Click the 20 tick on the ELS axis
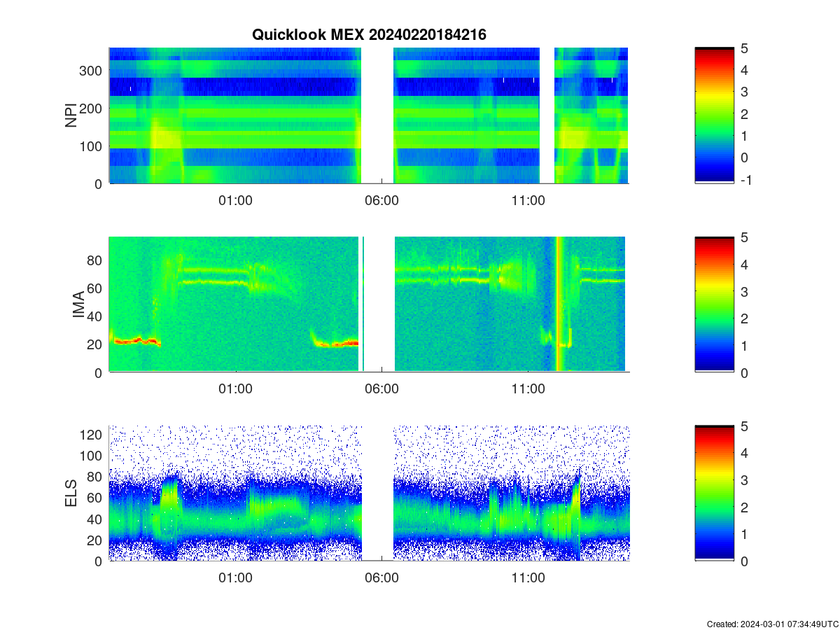The image size is (840, 630). coord(95,540)
